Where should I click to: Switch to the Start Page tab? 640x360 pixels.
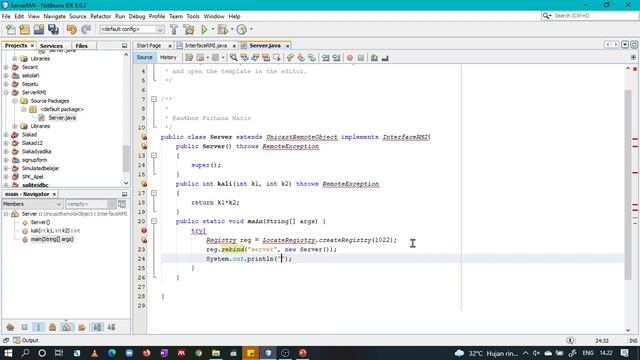[x=149, y=46]
